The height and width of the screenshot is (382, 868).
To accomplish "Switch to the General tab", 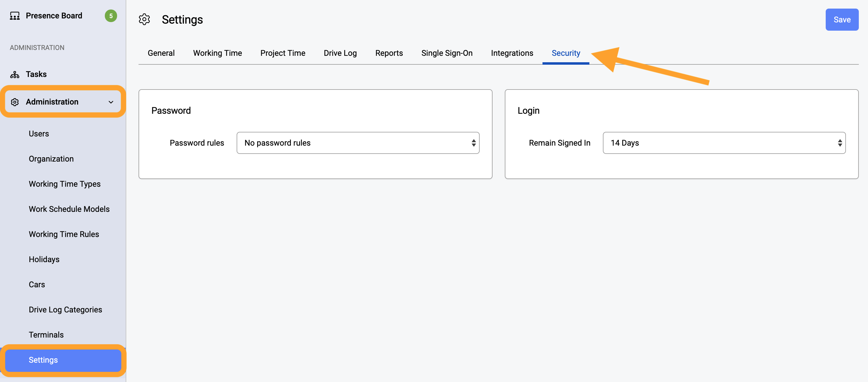I will (x=161, y=53).
